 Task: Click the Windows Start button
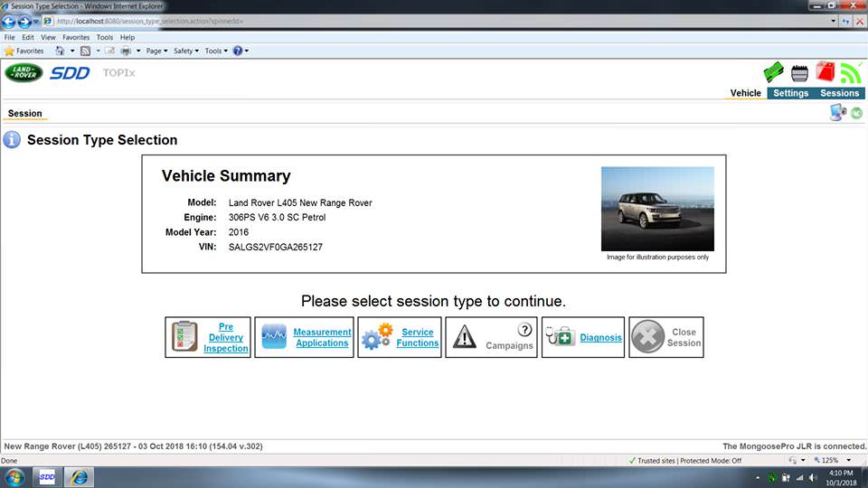14,477
